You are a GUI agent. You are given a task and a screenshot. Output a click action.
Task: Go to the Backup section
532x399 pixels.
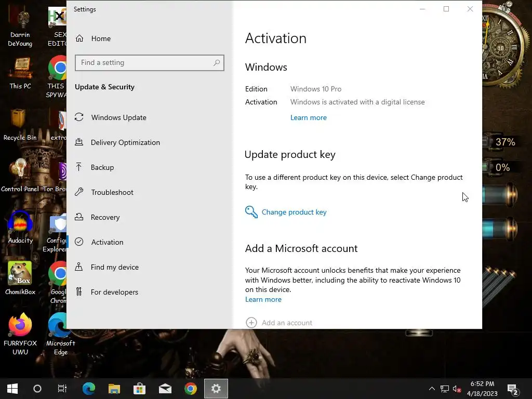coord(102,167)
